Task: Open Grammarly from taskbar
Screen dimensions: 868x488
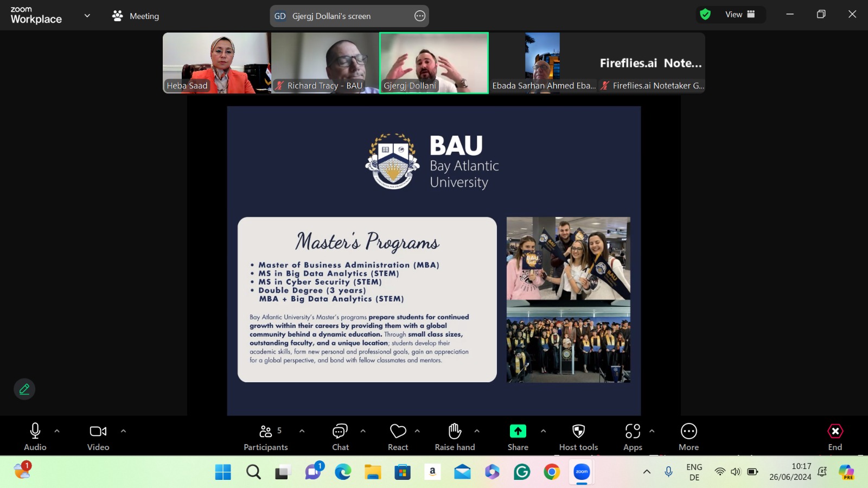Action: click(x=522, y=472)
